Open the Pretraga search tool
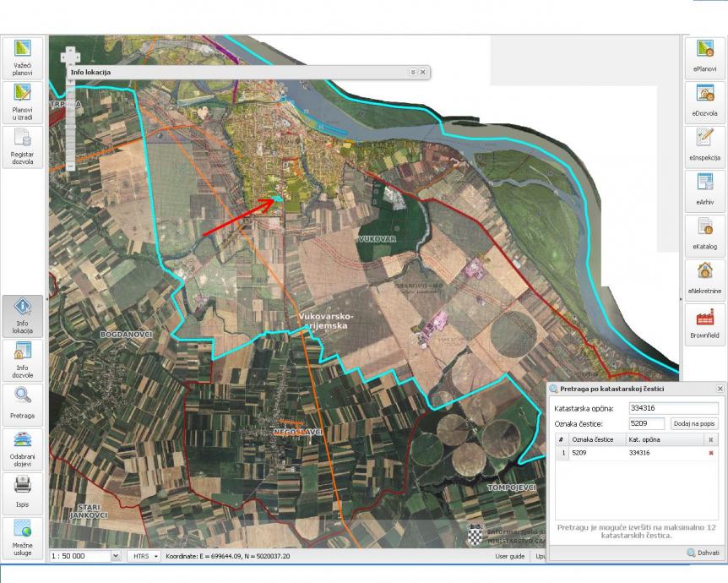Image resolution: width=728 pixels, height=583 pixels. tap(22, 405)
